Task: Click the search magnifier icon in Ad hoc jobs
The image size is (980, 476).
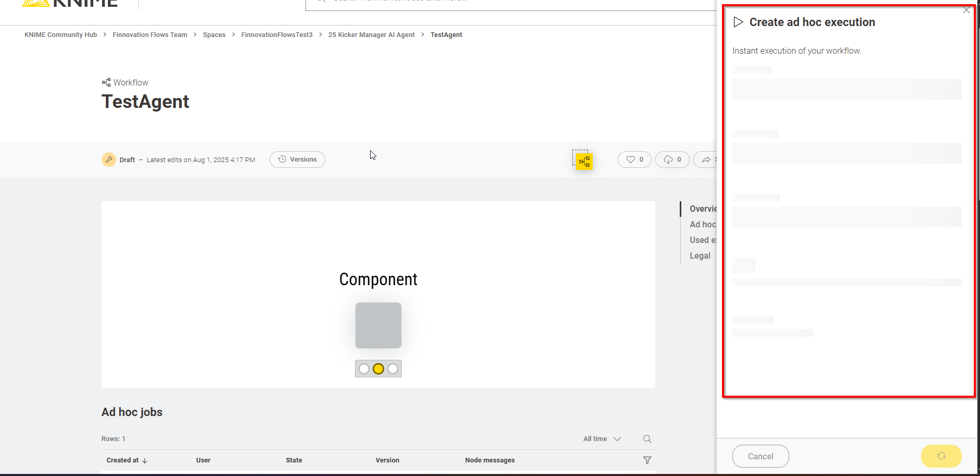Action: pos(647,439)
